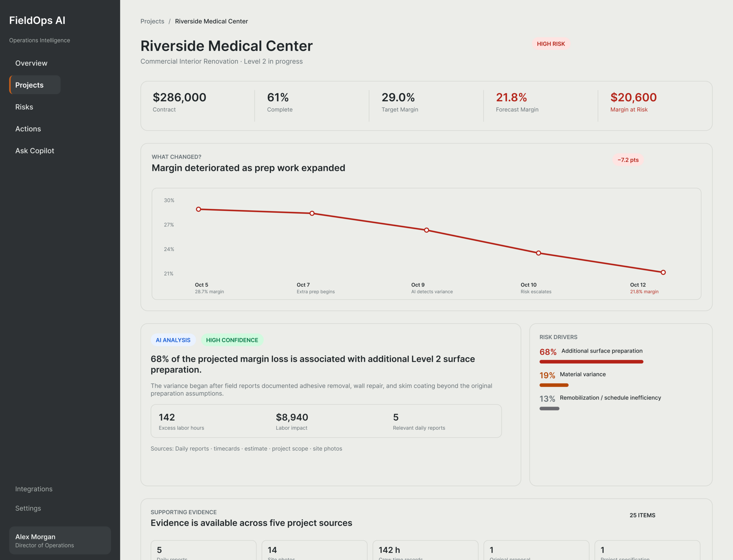Select the Oct 10 chart data point
Screen dimensions: 733x560
pyautogui.click(x=538, y=253)
